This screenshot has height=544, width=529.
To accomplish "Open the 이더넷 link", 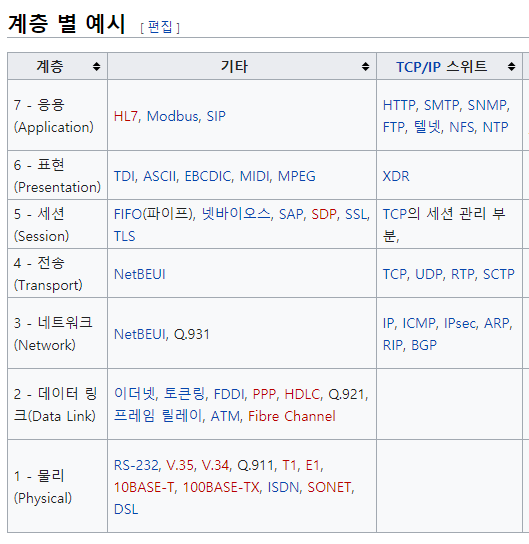I will click(134, 394).
